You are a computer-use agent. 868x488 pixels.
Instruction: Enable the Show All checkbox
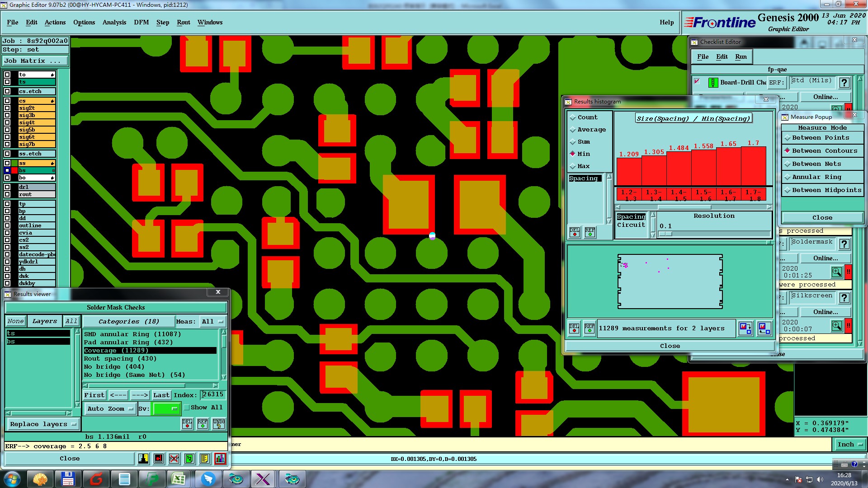click(187, 408)
